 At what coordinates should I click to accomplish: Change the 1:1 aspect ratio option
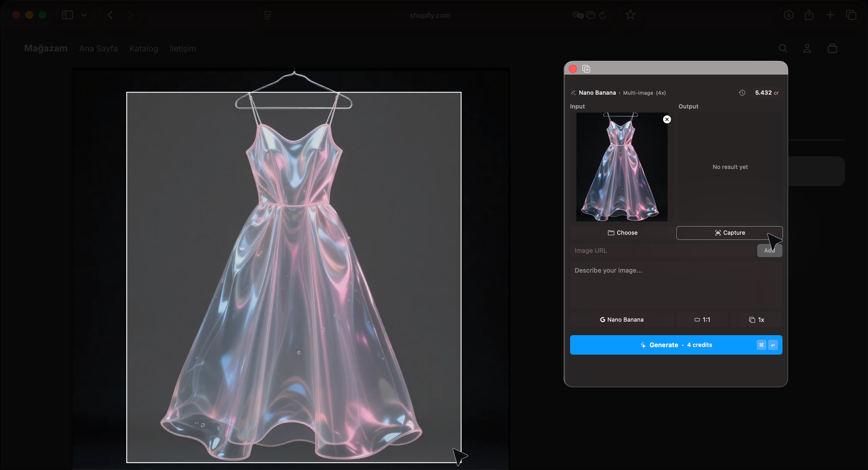(x=702, y=319)
